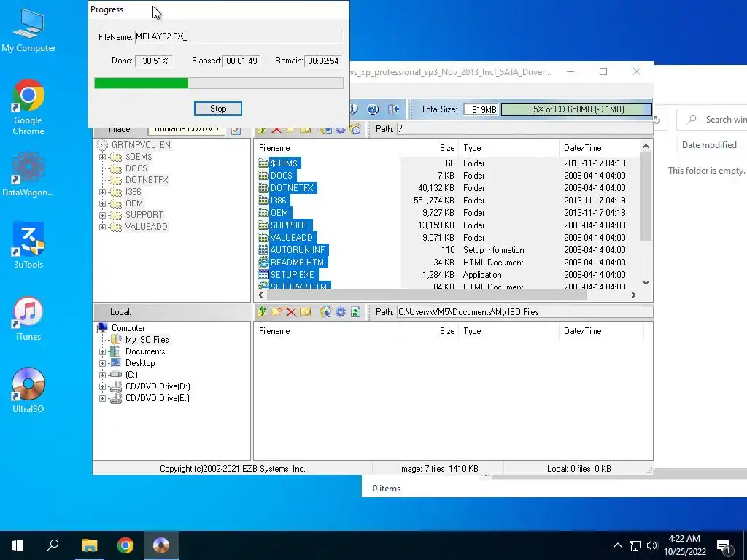Sort image list by Filename column header
The image size is (747, 560).
[x=327, y=148]
